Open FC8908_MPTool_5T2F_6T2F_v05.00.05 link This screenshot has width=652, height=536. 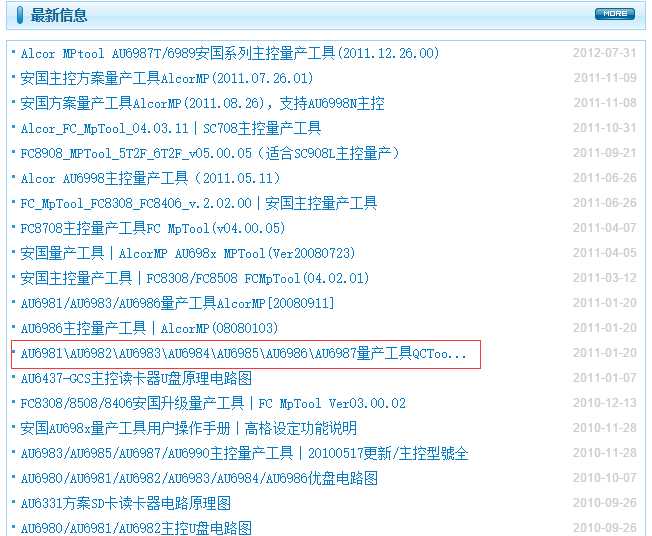click(x=210, y=153)
